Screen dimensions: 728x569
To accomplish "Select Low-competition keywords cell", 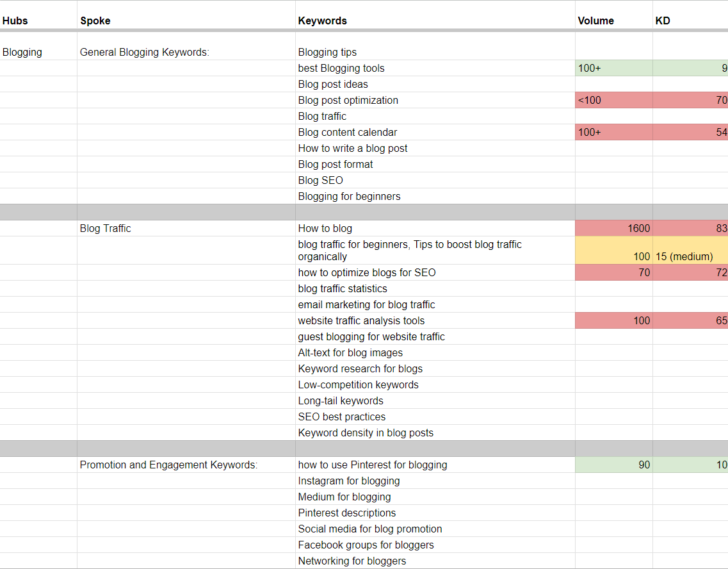I will coord(435,384).
